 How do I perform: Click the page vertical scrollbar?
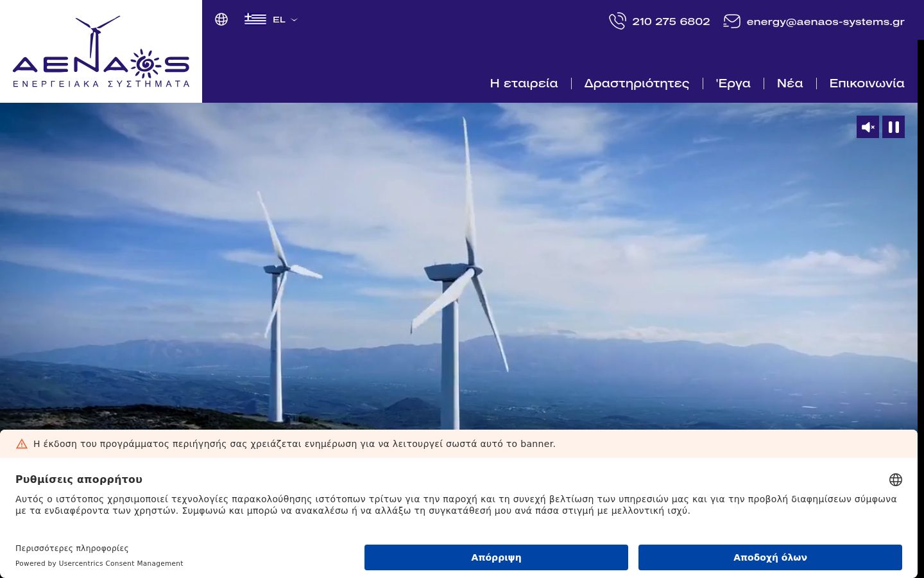tap(921, 308)
